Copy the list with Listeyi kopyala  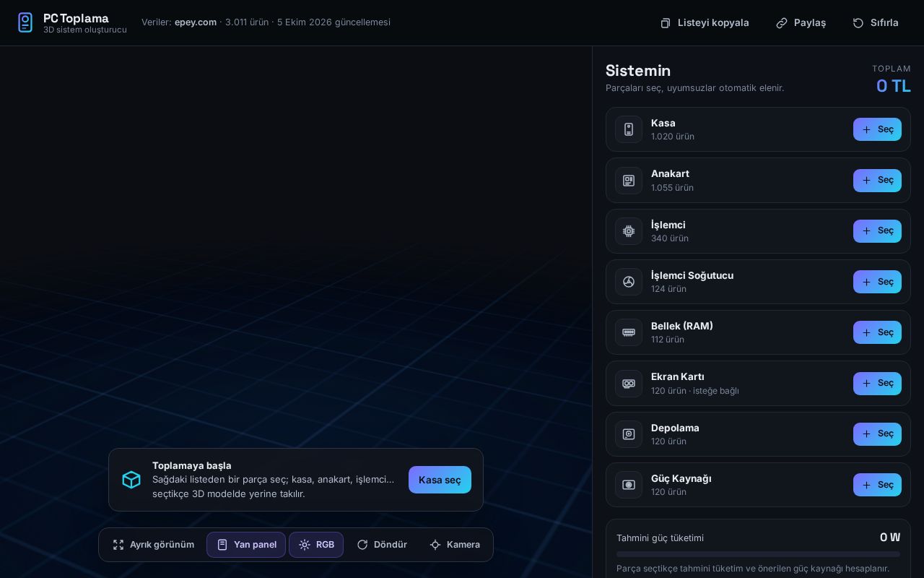705,23
